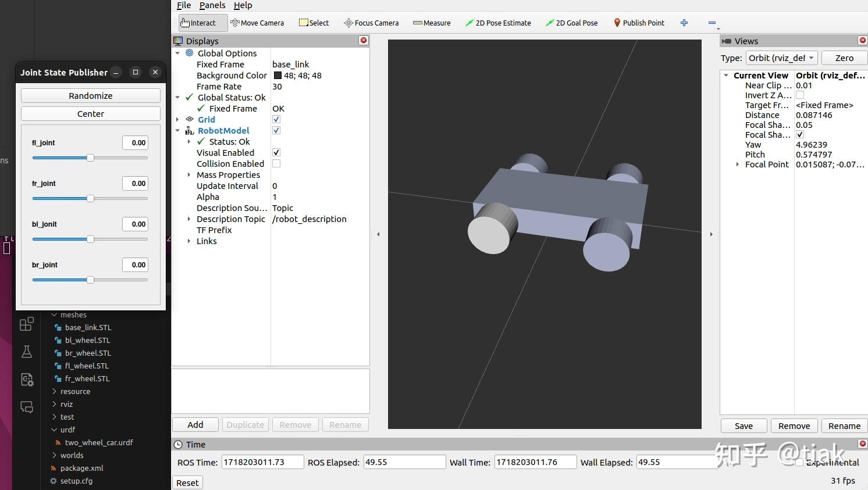The image size is (868, 490).
Task: Enable Collision Enabled for RobotModel
Action: click(x=276, y=163)
